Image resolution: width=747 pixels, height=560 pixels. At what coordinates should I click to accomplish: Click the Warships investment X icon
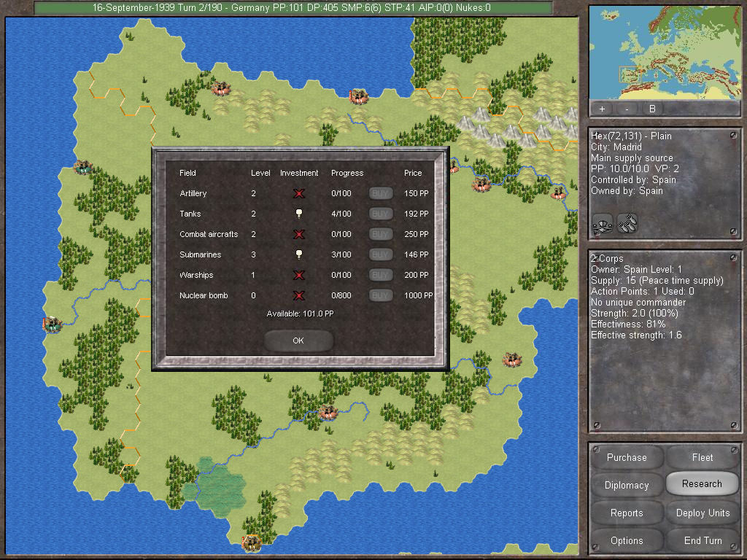pos(298,275)
